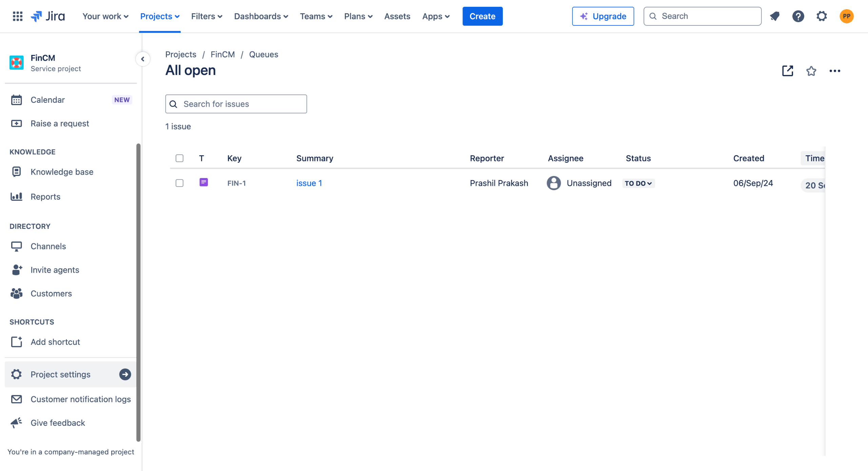The width and height of the screenshot is (868, 471).
Task: Collapse the sidebar with the arrow button
Action: (143, 59)
